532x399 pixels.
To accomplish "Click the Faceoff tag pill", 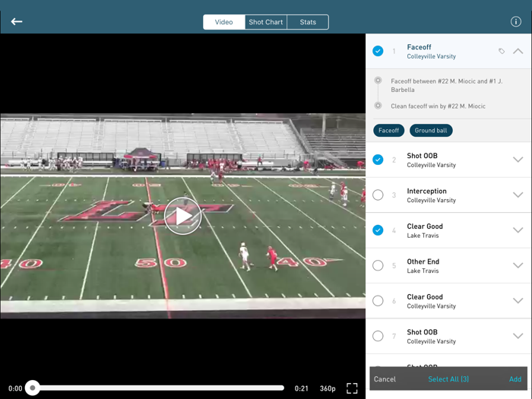I will click(389, 130).
